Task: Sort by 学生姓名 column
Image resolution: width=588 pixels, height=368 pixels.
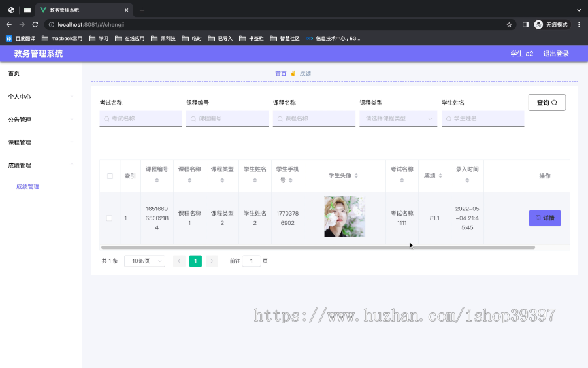Action: [255, 180]
